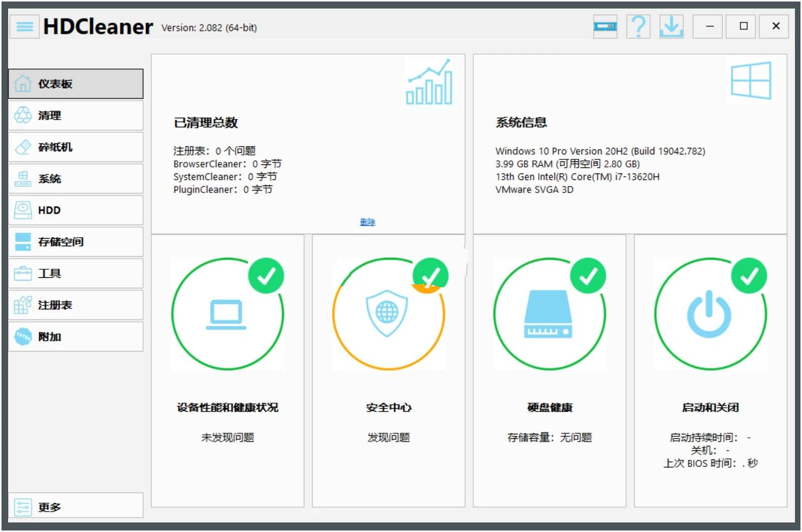802x532 pixels.
Task: Click the drive info icon in title bar
Action: (605, 27)
